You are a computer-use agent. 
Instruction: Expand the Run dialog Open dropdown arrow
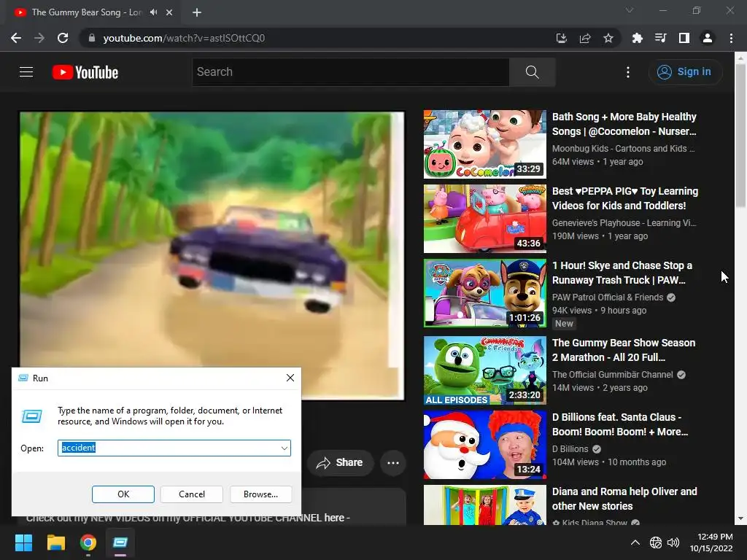285,448
